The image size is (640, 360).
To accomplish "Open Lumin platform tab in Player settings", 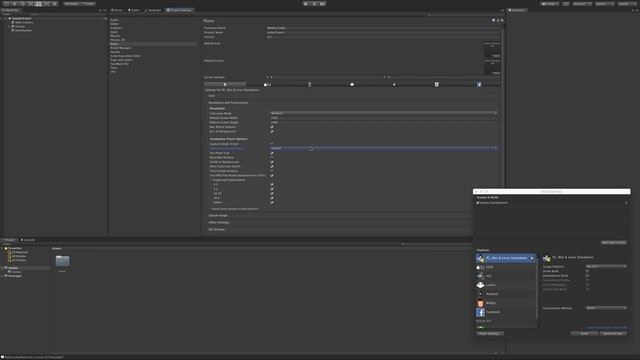I will click(x=352, y=84).
